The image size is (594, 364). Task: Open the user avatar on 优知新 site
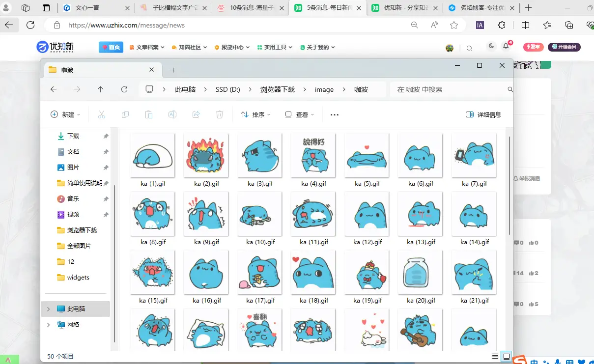(450, 48)
